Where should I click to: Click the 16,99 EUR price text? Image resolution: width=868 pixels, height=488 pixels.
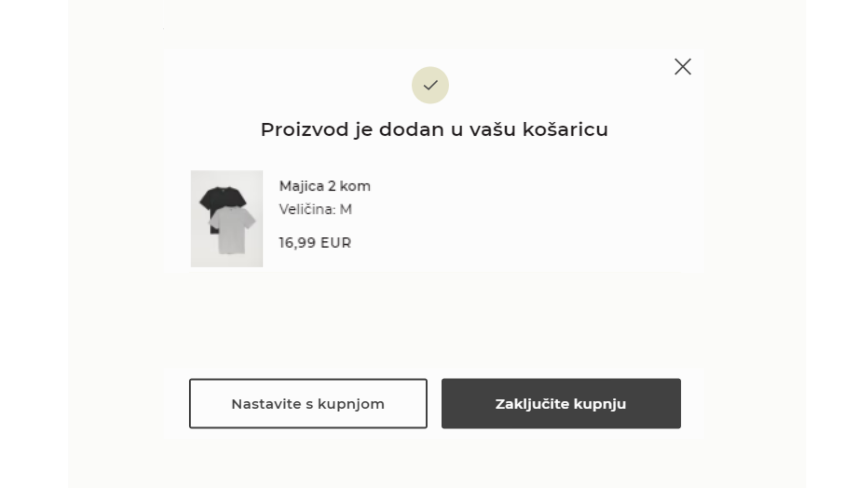315,243
